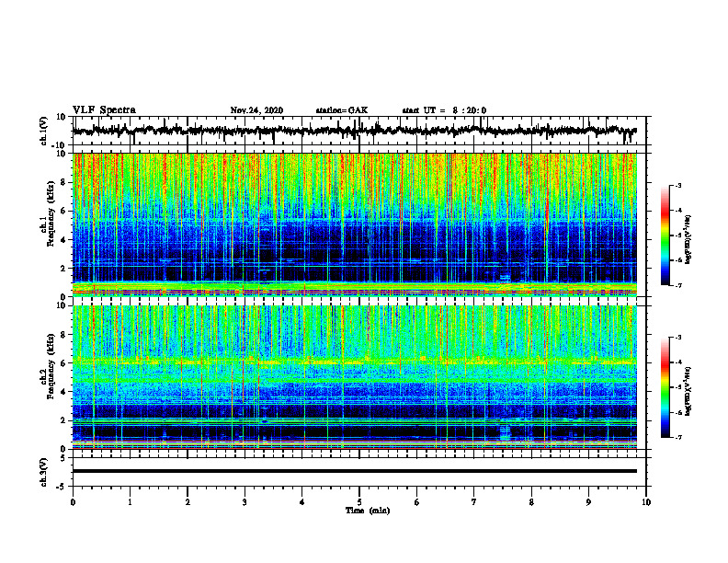Viewport: 728px width, 563px height.
Task: Click time axis tick label "4"
Action: (x=302, y=502)
